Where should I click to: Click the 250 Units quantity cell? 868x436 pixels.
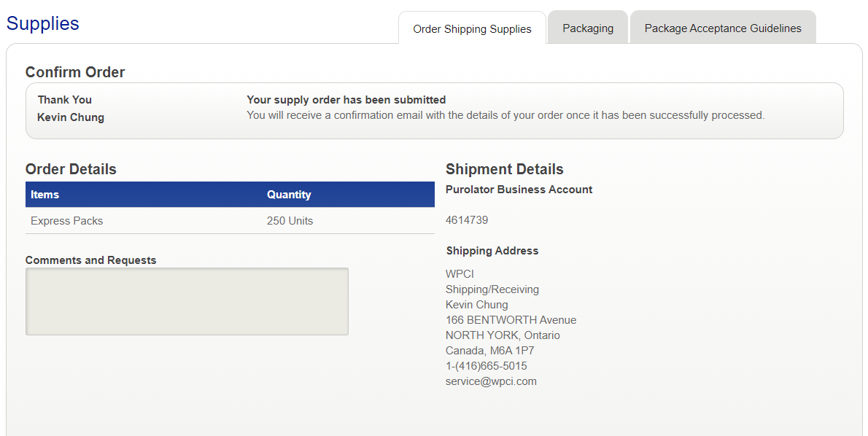click(x=290, y=221)
